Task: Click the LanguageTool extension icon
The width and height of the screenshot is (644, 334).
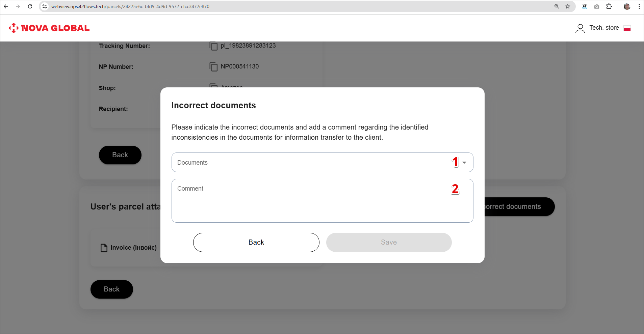Action: click(585, 6)
